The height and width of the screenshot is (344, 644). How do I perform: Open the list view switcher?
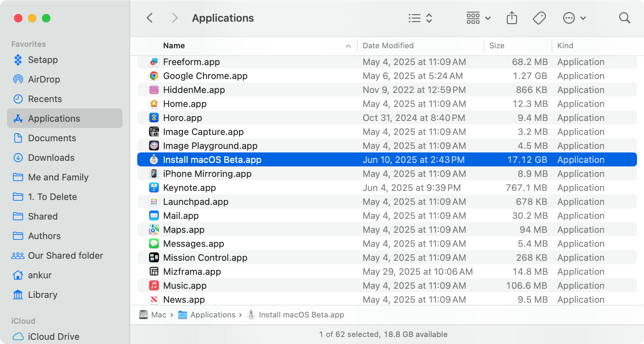(x=420, y=18)
